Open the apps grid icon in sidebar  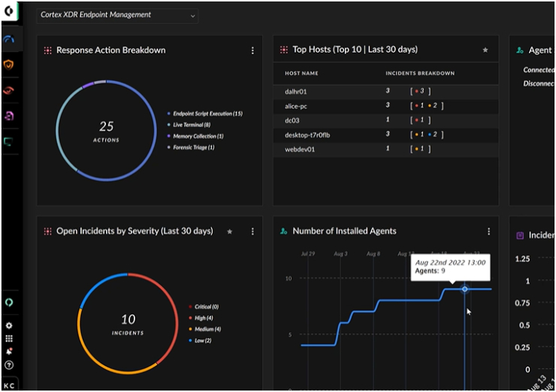click(x=9, y=339)
